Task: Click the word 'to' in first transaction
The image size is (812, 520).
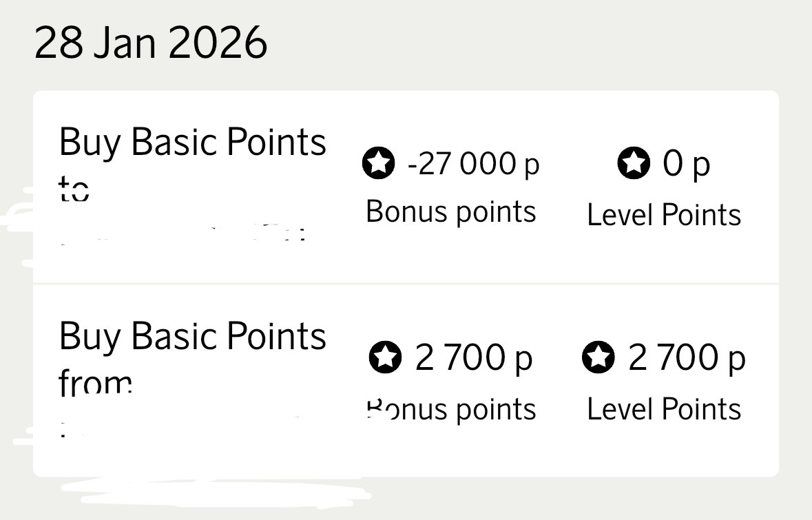Action: (x=74, y=188)
